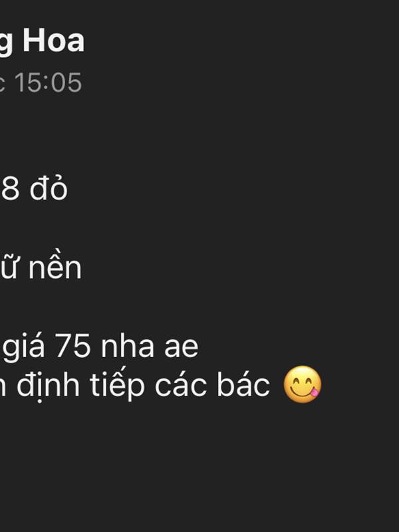Select the message line ending in '8 đỏ'
Image resolution: width=399 pixels, height=532 pixels.
[34, 189]
